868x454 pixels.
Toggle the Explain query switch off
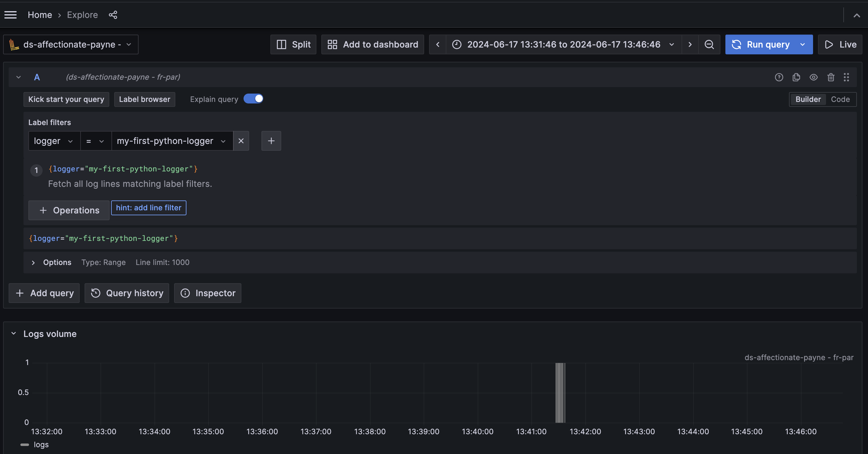253,99
